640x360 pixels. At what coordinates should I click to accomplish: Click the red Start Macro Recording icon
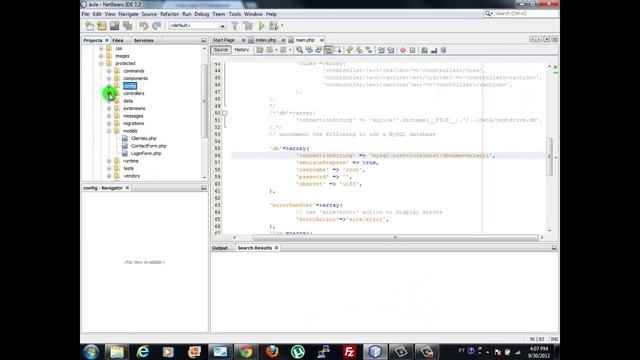click(402, 50)
